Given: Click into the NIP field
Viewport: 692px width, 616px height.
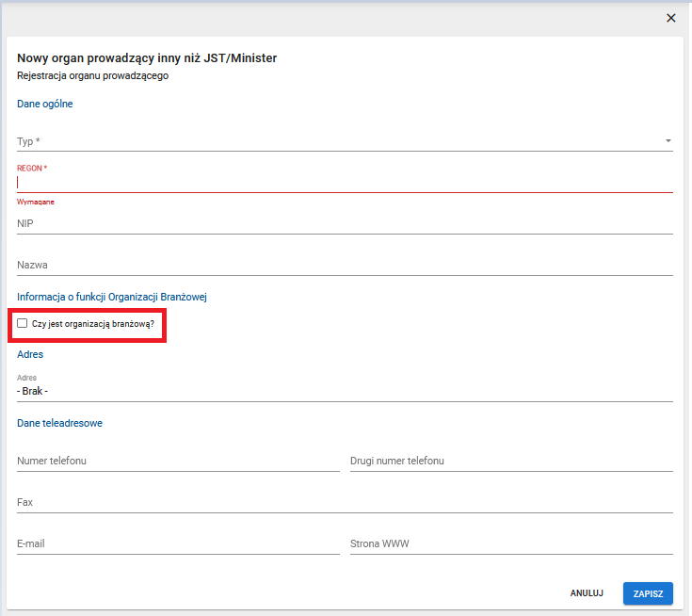Looking at the screenshot, I should (x=345, y=224).
